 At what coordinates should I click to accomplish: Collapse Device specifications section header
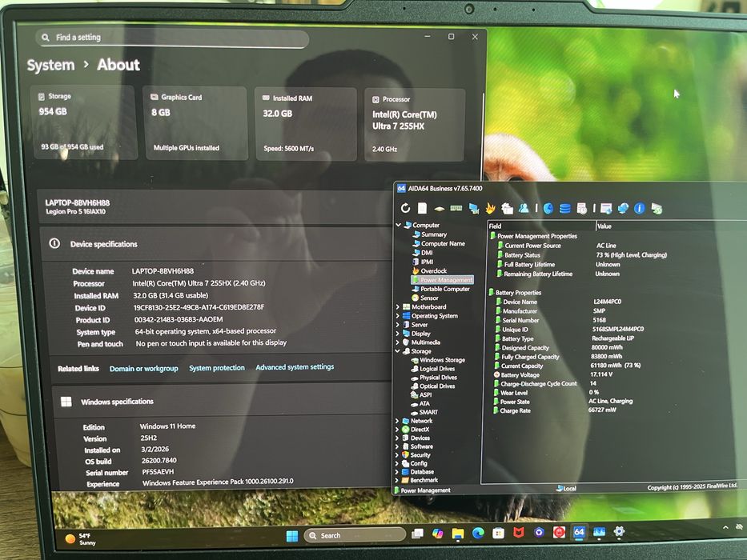pos(217,244)
